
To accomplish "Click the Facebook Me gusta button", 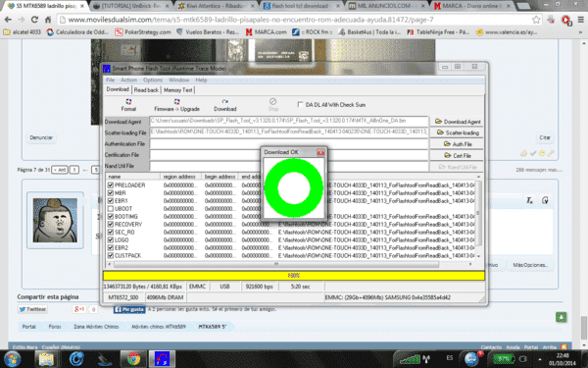I will point(129,309).
